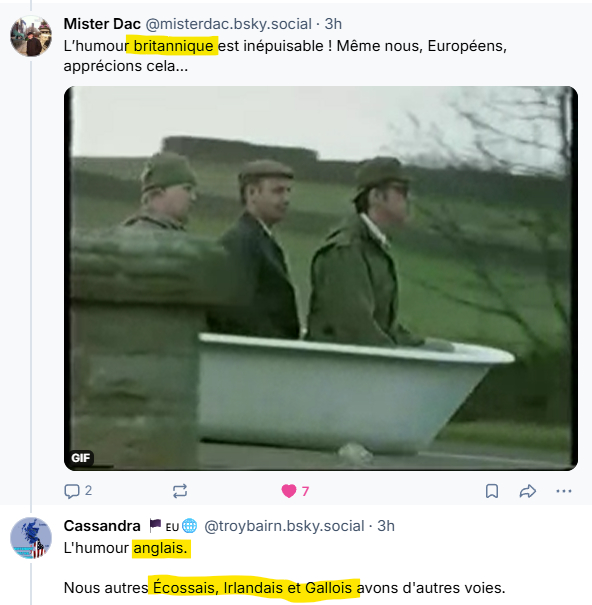Click the flag emoji next to Cassandra

[155, 526]
